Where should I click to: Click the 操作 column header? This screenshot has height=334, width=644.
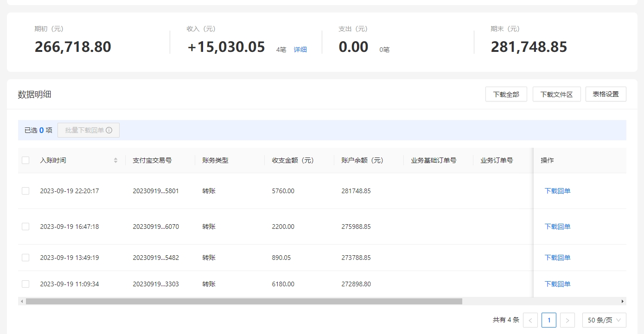point(547,160)
